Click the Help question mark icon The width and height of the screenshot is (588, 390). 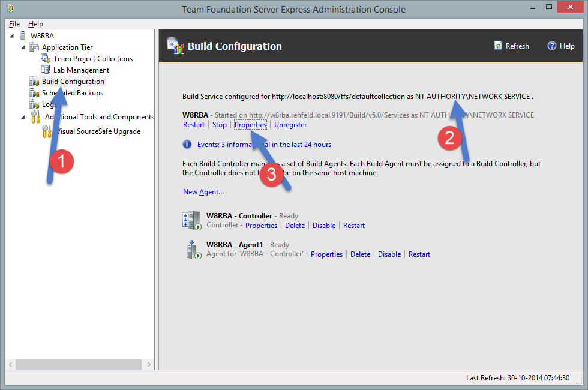551,46
